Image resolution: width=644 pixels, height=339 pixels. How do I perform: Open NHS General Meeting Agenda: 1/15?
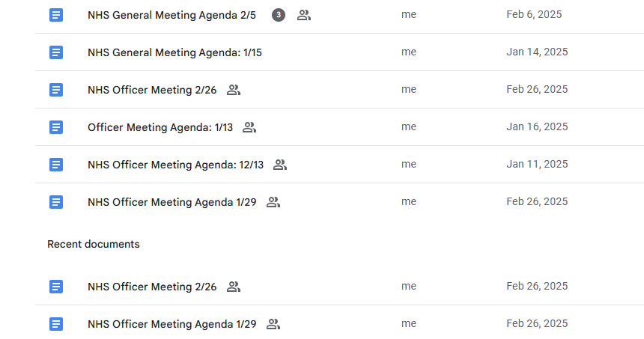coord(174,52)
